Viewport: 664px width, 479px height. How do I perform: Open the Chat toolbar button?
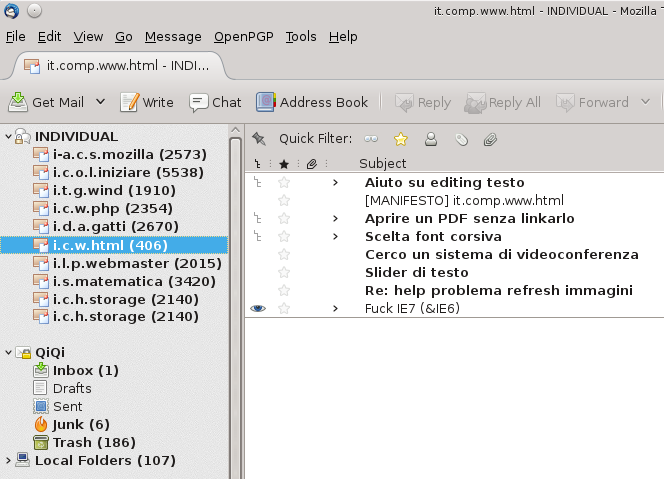click(x=215, y=102)
